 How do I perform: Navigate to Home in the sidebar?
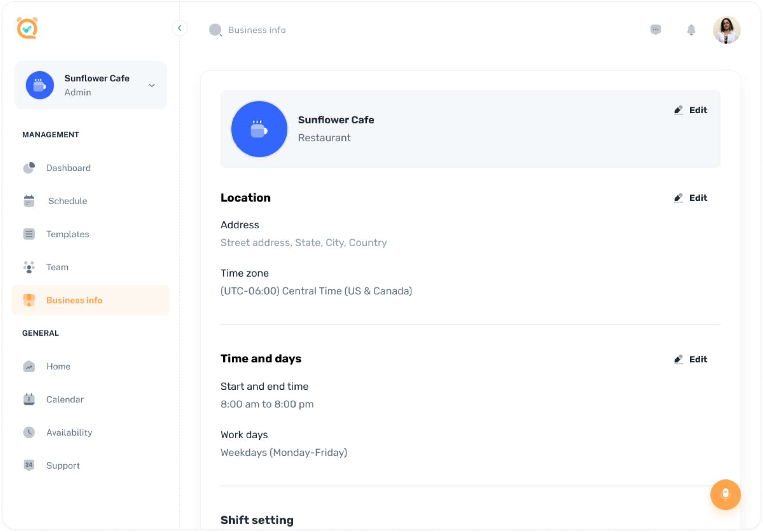pyautogui.click(x=58, y=366)
